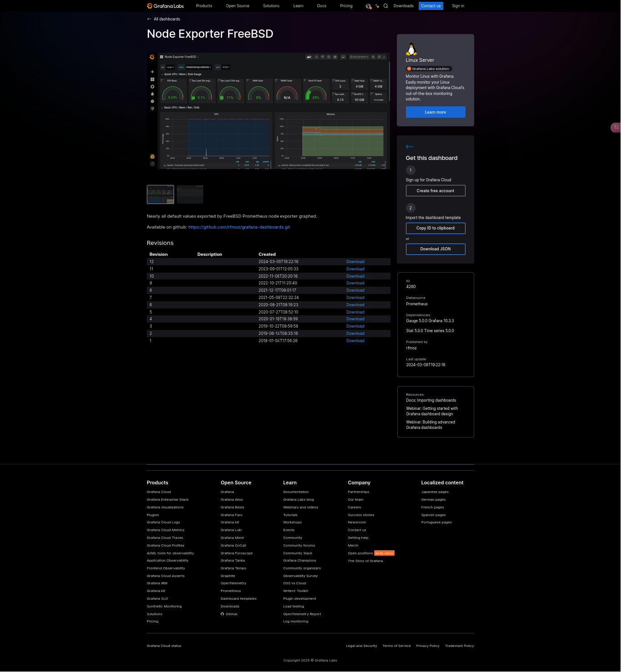Open the Learn menu in header
The width and height of the screenshot is (621, 672).
point(298,6)
